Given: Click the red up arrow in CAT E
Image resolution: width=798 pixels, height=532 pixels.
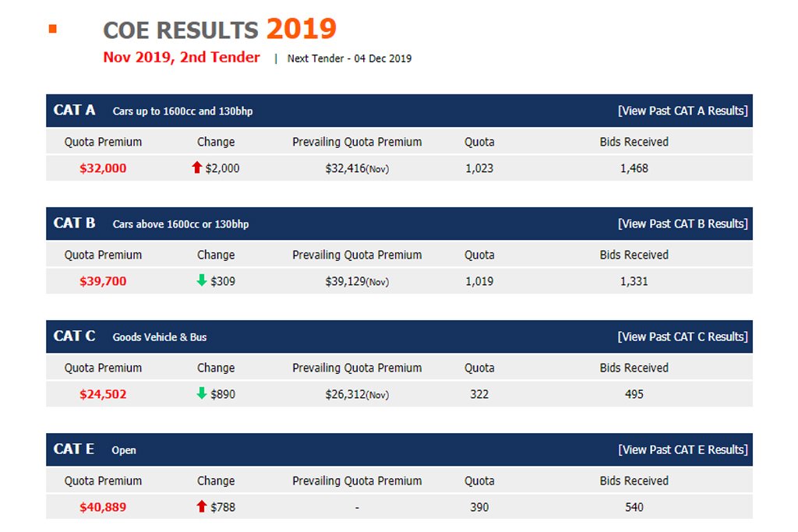Looking at the screenshot, I should (x=202, y=506).
